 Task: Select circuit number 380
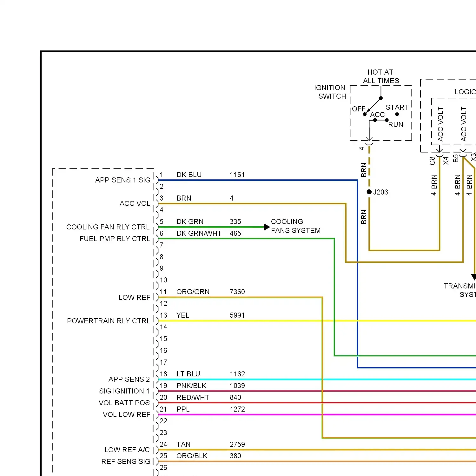pos(235,456)
